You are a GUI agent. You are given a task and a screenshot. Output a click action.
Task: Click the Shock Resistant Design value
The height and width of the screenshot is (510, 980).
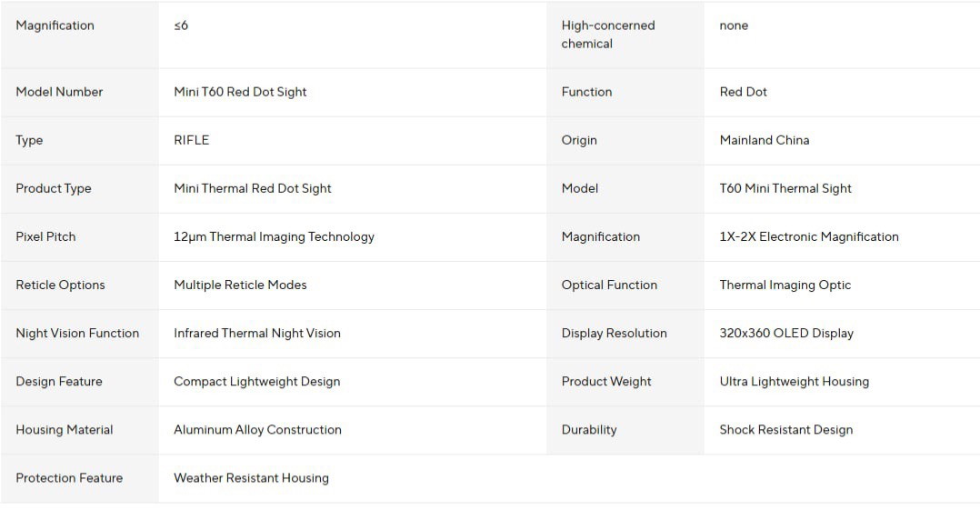pyautogui.click(x=786, y=429)
